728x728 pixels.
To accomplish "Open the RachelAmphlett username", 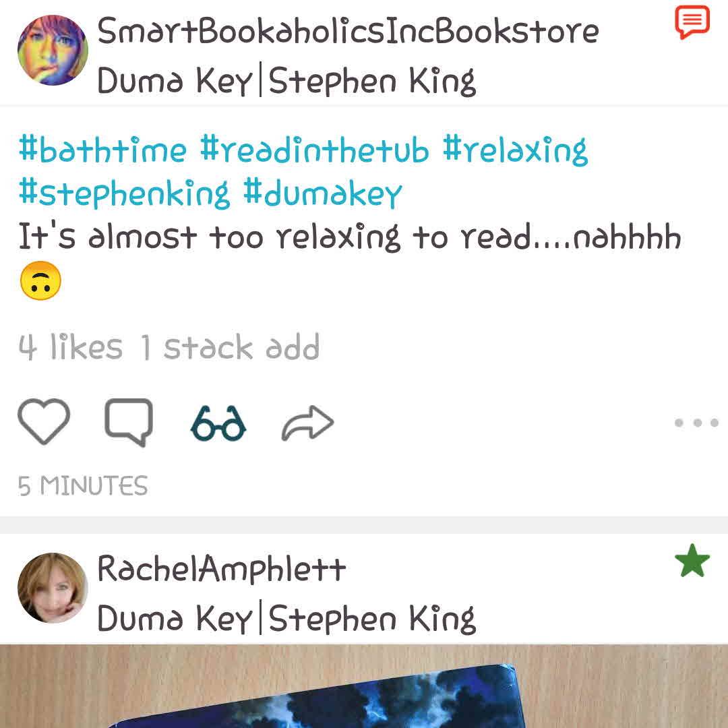I will (x=222, y=569).
